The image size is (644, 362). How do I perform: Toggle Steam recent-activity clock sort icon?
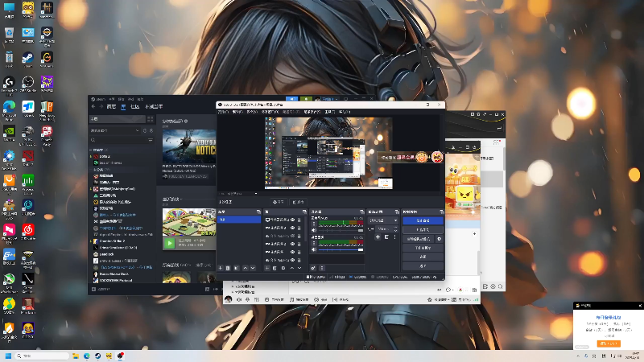pos(145,130)
